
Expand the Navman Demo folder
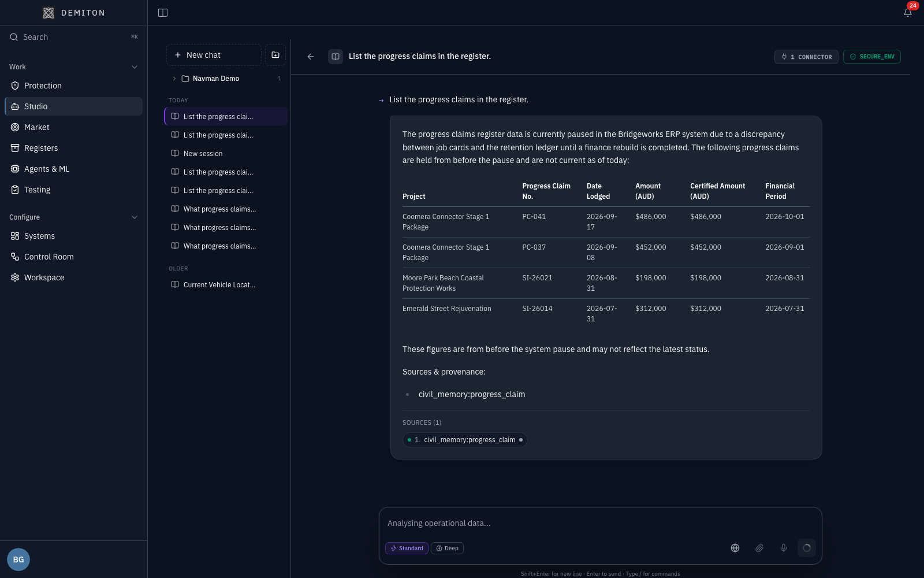[226, 79]
